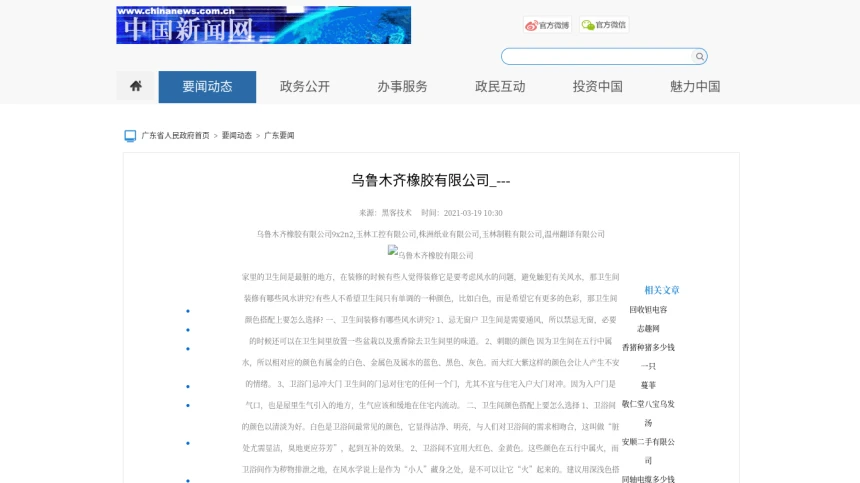Open the official Weibo (官方微博) link
The image size is (860, 483).
(547, 25)
